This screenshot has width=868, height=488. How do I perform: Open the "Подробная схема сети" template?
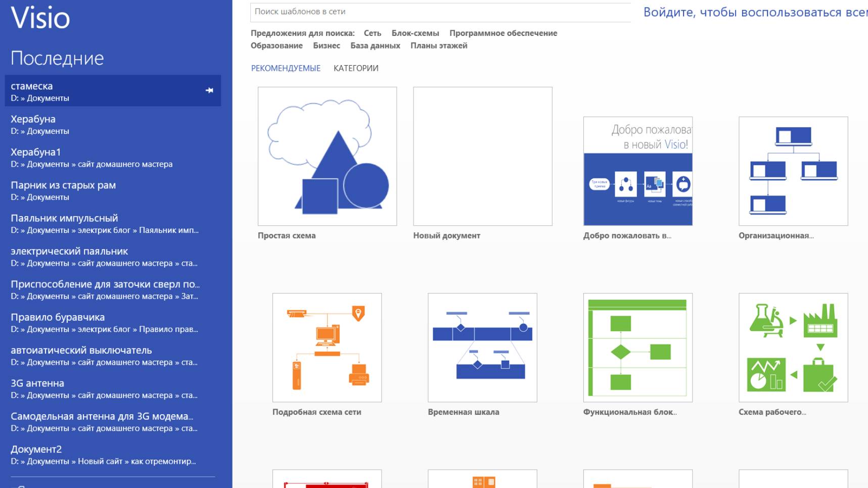pyautogui.click(x=327, y=348)
